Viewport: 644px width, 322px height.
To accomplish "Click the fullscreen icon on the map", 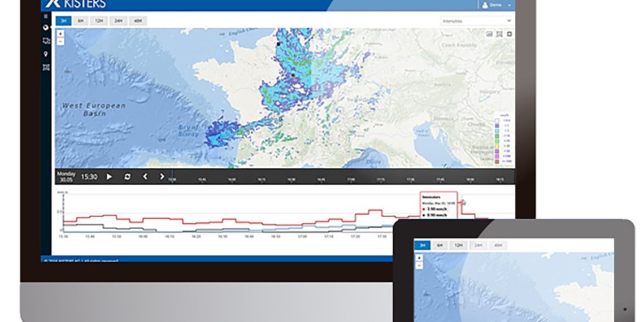I will tap(510, 34).
